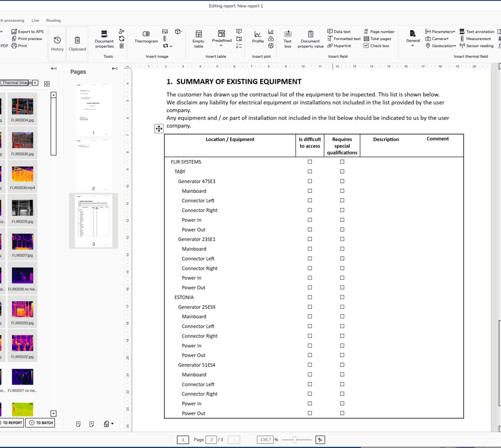The width and height of the screenshot is (501, 448).
Task: Open the Parameters dropdown
Action: 439,31
